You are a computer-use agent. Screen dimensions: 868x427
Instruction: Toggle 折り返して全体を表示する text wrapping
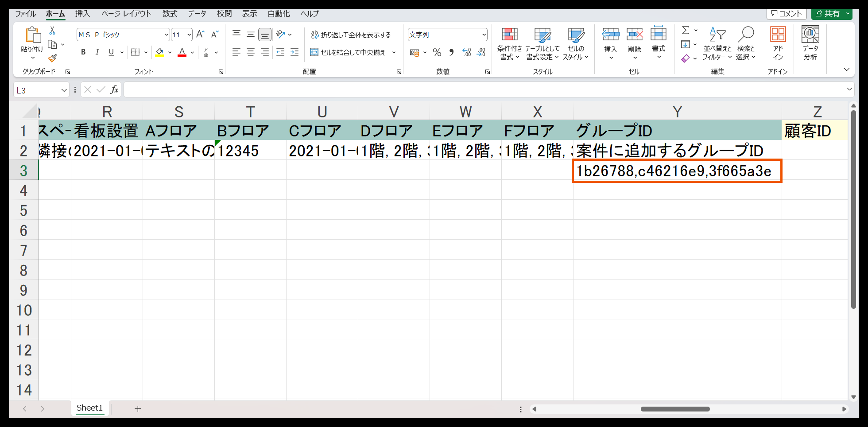click(x=350, y=34)
